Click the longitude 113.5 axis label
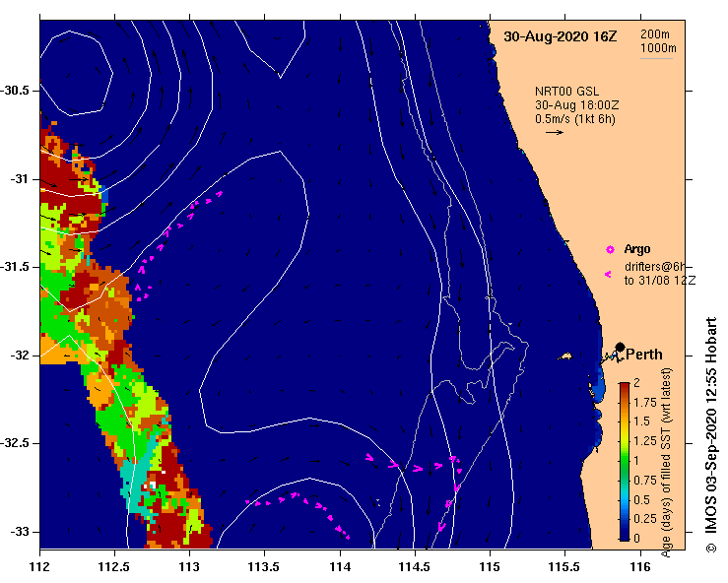The height and width of the screenshot is (583, 728). [264, 567]
